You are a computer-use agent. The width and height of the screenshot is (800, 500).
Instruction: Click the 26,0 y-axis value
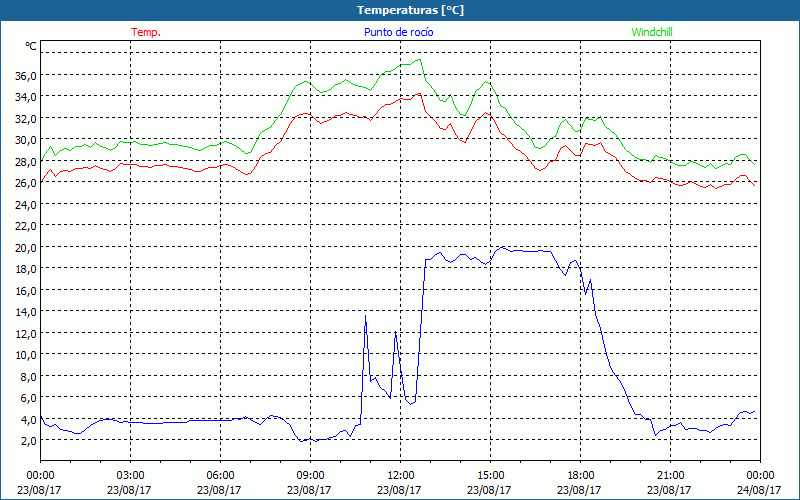26,183
